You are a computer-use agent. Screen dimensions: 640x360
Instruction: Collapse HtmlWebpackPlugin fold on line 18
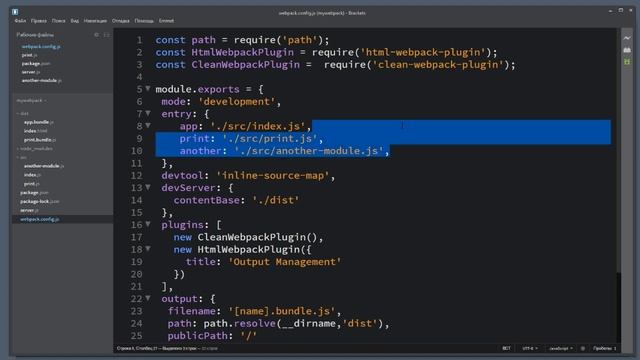click(148, 249)
